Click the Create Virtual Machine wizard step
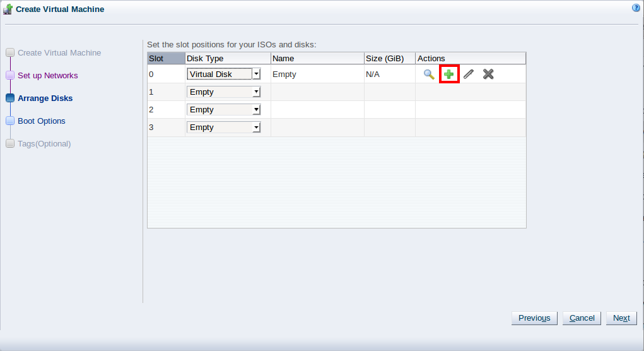Image resolution: width=644 pixels, height=351 pixels. [59, 52]
